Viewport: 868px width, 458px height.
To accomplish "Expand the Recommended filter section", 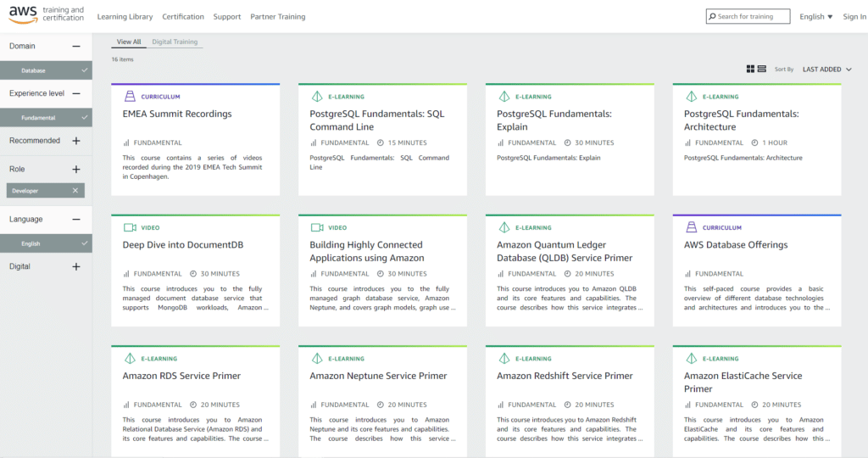I will [76, 141].
